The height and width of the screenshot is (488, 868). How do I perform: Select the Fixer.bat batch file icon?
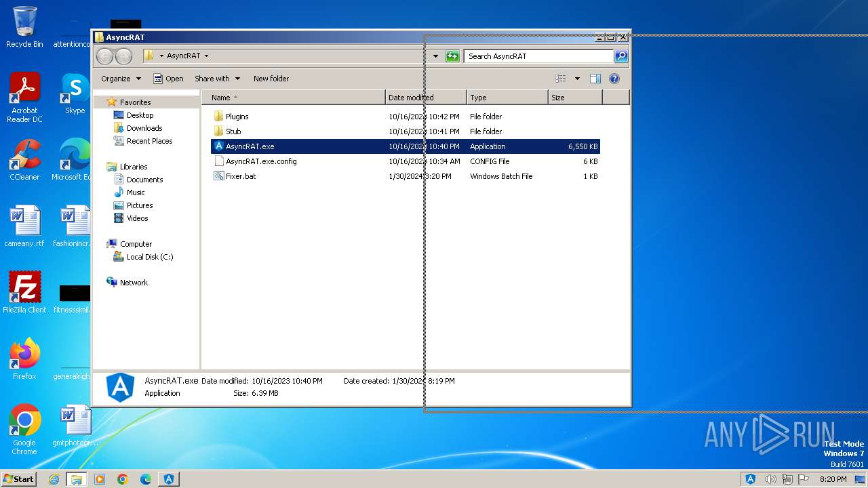218,176
